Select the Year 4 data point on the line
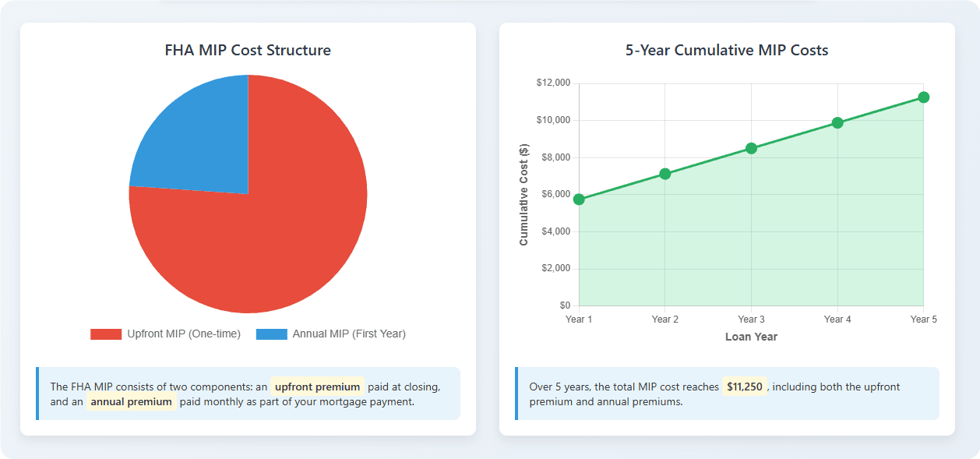The width and height of the screenshot is (980, 459). coord(837,122)
